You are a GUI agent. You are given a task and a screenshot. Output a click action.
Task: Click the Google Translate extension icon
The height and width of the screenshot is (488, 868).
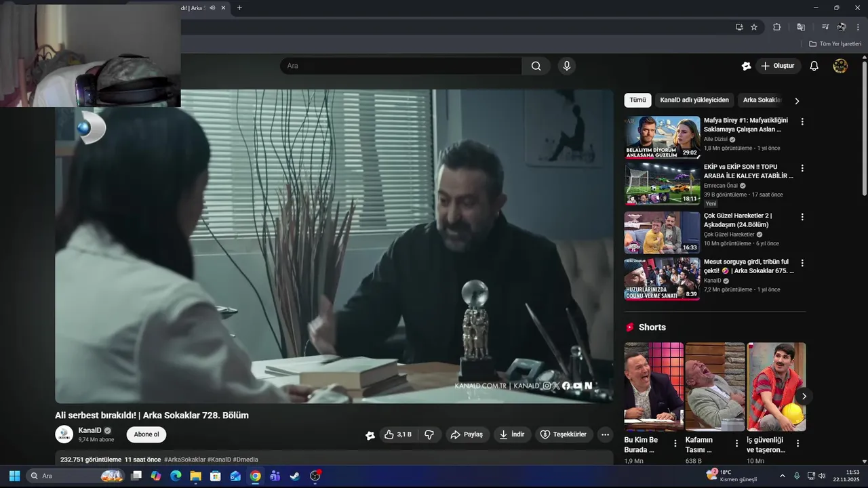(801, 27)
